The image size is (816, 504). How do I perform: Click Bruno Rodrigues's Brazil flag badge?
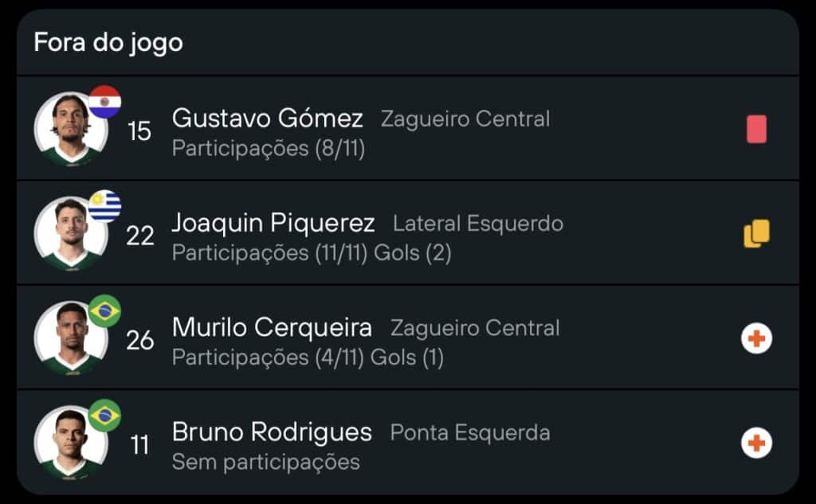[x=104, y=415]
